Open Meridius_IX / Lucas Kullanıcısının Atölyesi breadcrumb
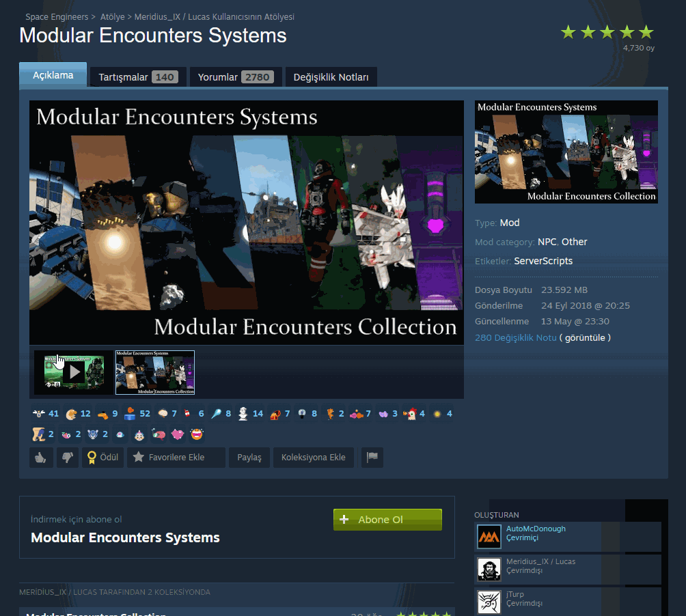Image resolution: width=686 pixels, height=616 pixels. (215, 16)
